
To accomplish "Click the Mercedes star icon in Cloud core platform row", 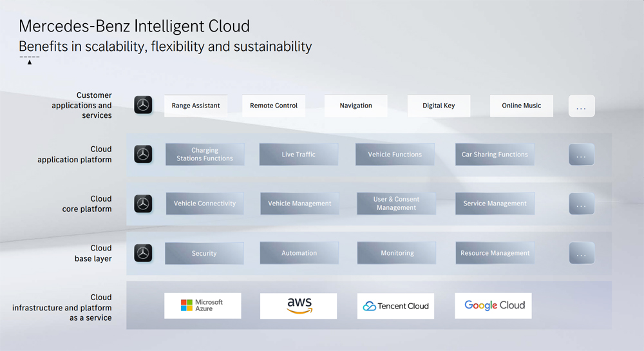I will (143, 204).
